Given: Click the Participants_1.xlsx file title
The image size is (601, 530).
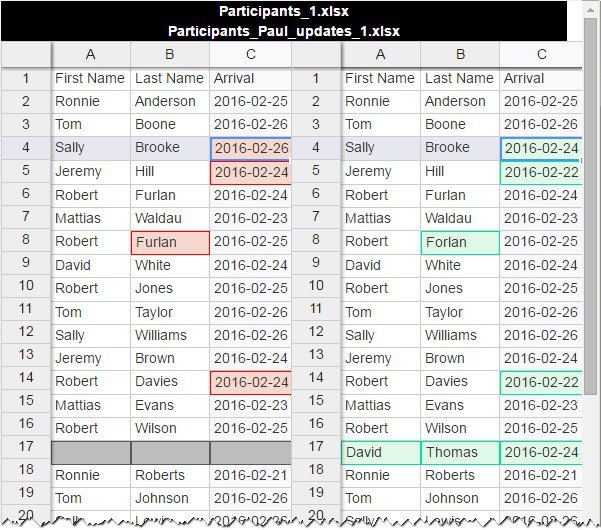Looking at the screenshot, I should pos(284,11).
